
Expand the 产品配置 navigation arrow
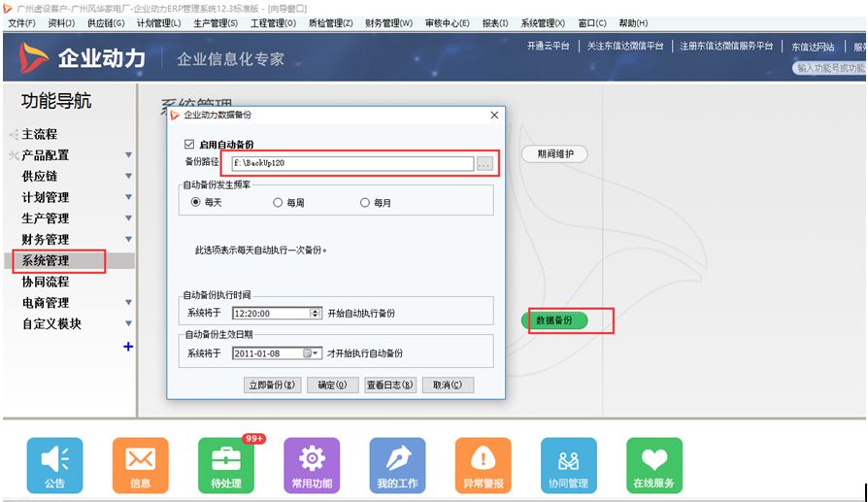[x=128, y=155]
